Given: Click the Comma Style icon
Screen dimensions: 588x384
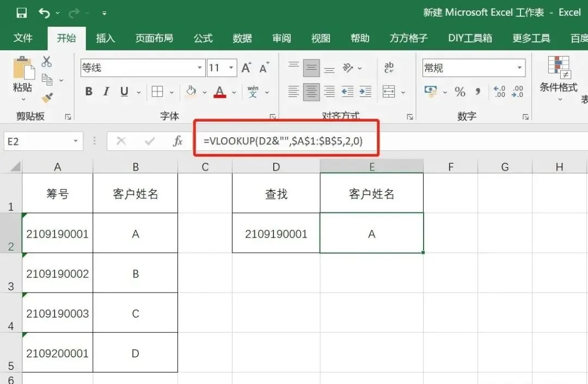Looking at the screenshot, I should (478, 92).
